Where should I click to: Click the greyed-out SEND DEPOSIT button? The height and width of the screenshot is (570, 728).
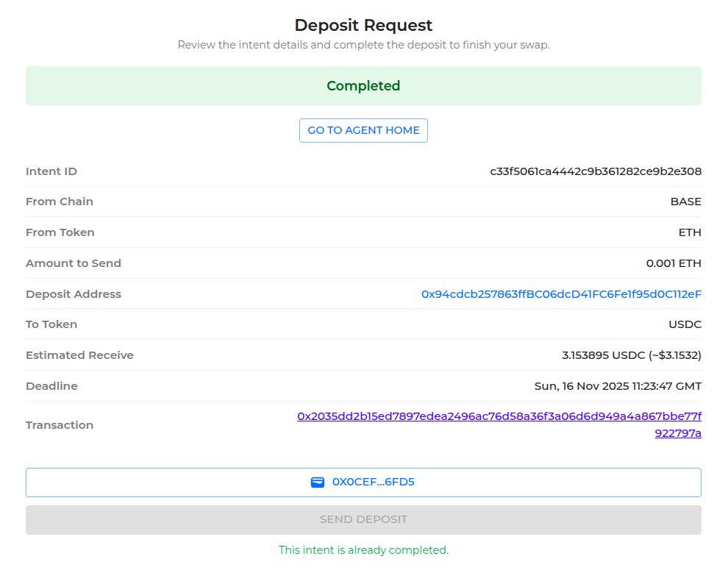pyautogui.click(x=363, y=520)
